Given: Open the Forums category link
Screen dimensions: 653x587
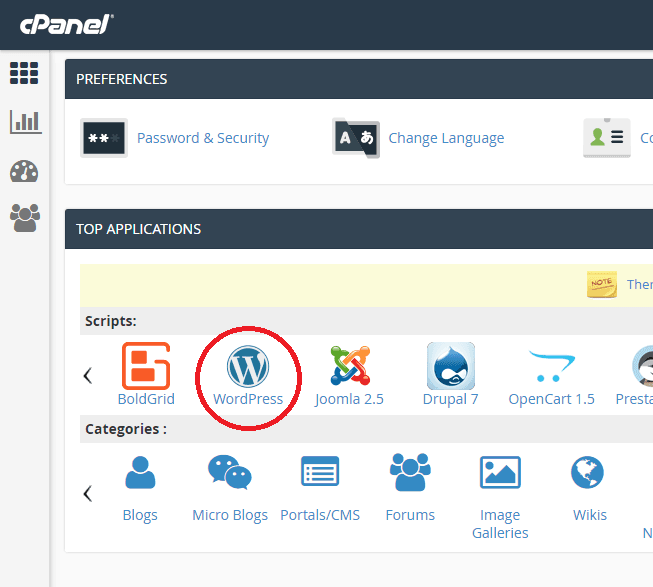Looking at the screenshot, I should pos(410,515).
